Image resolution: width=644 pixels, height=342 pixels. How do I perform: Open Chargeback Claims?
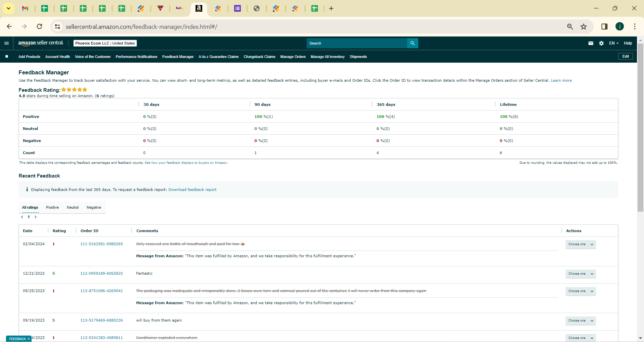point(260,57)
